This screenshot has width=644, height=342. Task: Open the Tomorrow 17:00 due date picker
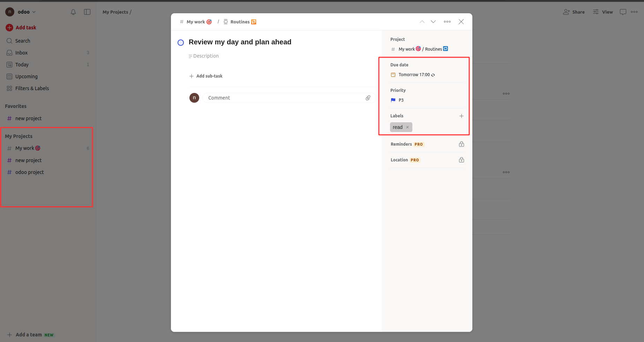pyautogui.click(x=414, y=75)
